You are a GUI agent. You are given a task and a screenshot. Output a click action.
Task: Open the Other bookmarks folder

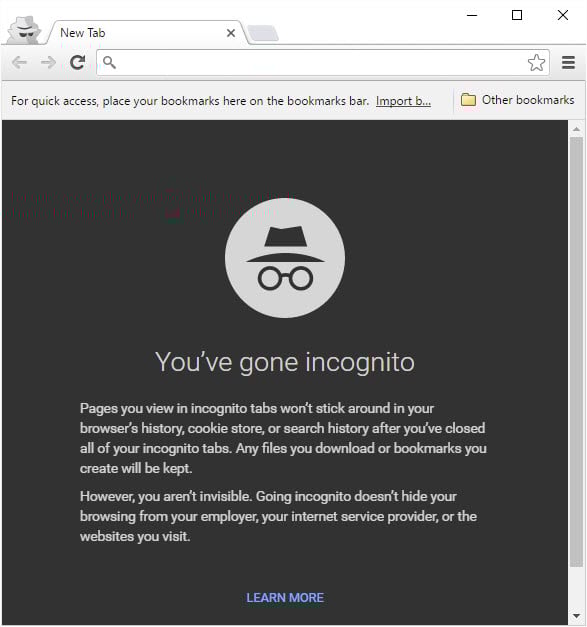click(x=517, y=100)
